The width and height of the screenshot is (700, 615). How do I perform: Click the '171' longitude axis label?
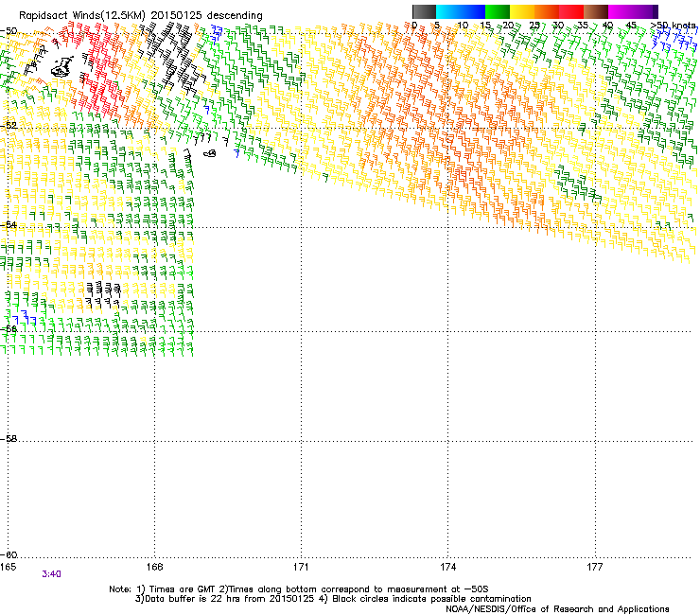coord(301,567)
